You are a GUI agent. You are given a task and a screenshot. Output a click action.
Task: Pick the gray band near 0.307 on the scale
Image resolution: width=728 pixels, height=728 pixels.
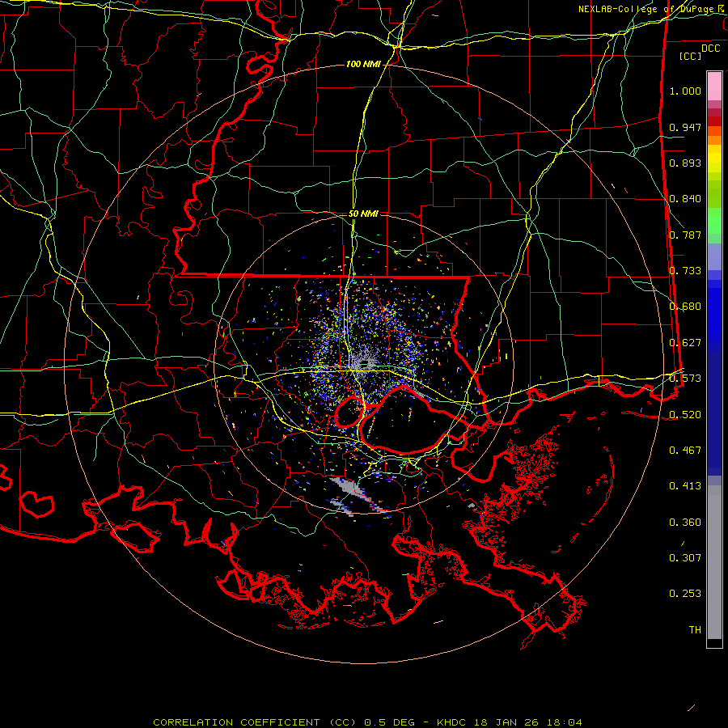(x=714, y=562)
